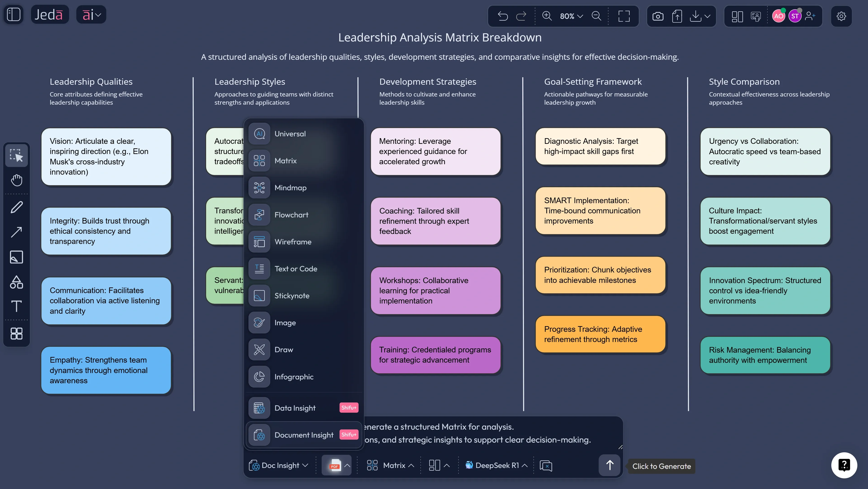Select Document Insight from the menu
Image resolution: width=868 pixels, height=489 pixels.
click(x=304, y=435)
